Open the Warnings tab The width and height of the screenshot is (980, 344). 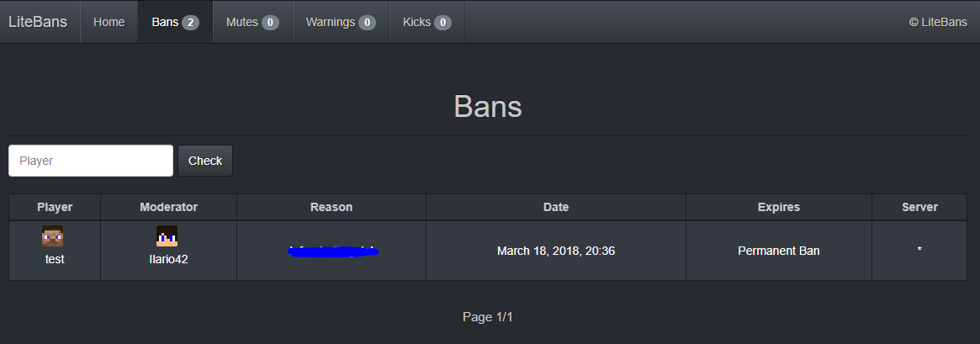pyautogui.click(x=341, y=22)
